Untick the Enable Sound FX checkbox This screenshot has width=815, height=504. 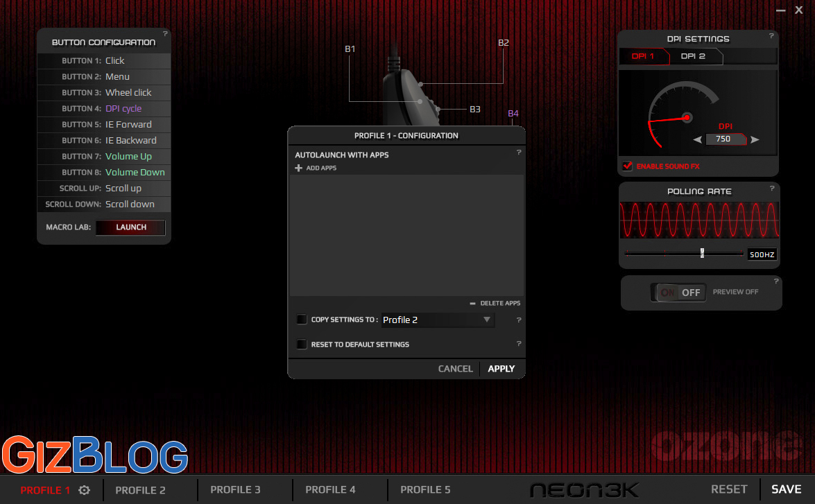(627, 166)
